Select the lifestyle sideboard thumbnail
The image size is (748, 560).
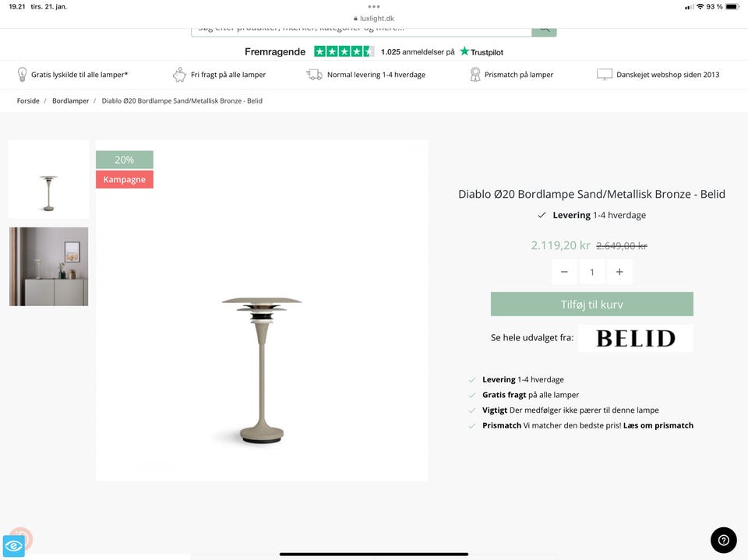click(48, 266)
